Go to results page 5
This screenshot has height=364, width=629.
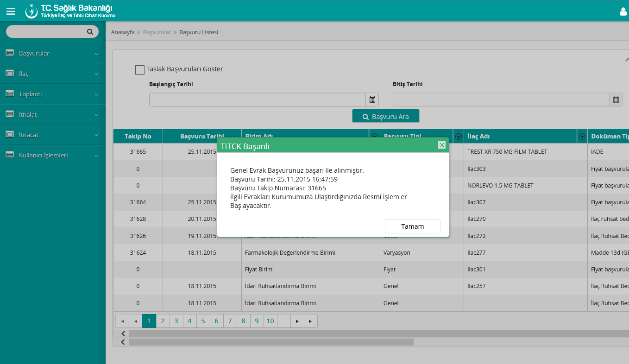pos(203,321)
